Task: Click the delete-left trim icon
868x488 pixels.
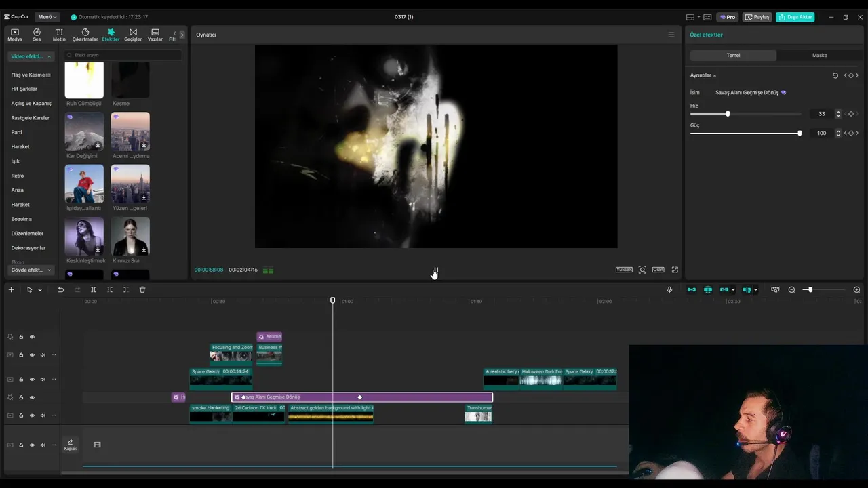Action: coord(110,289)
